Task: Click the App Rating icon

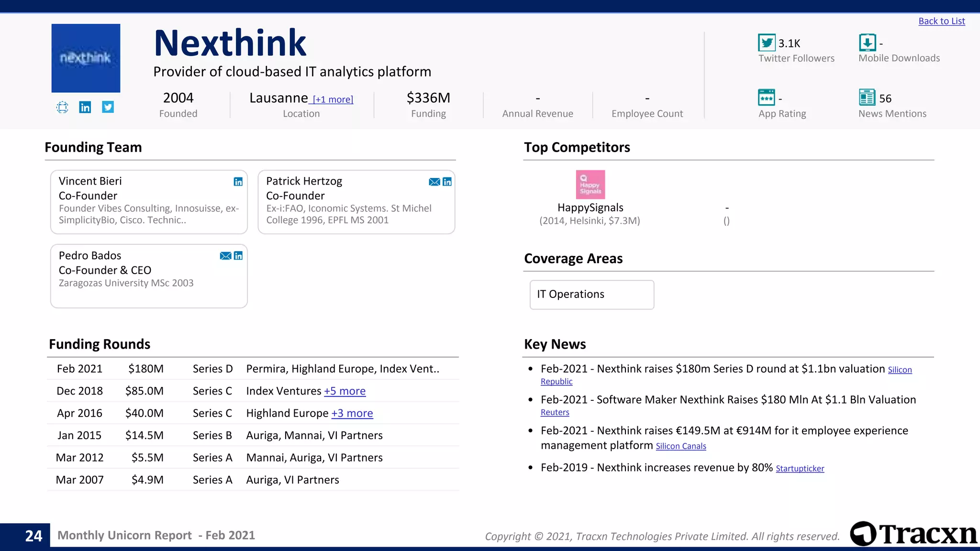Action: (x=767, y=98)
